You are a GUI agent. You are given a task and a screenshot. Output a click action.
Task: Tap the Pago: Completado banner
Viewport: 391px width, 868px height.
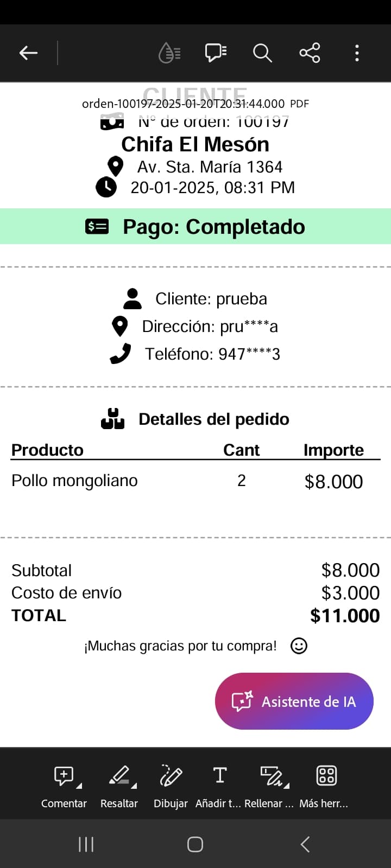tap(195, 226)
